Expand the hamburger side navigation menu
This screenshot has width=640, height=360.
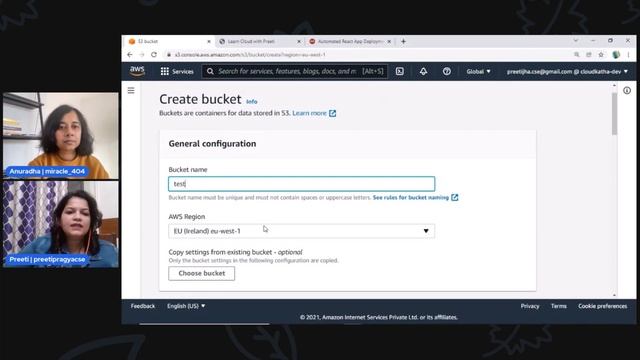coord(131,90)
